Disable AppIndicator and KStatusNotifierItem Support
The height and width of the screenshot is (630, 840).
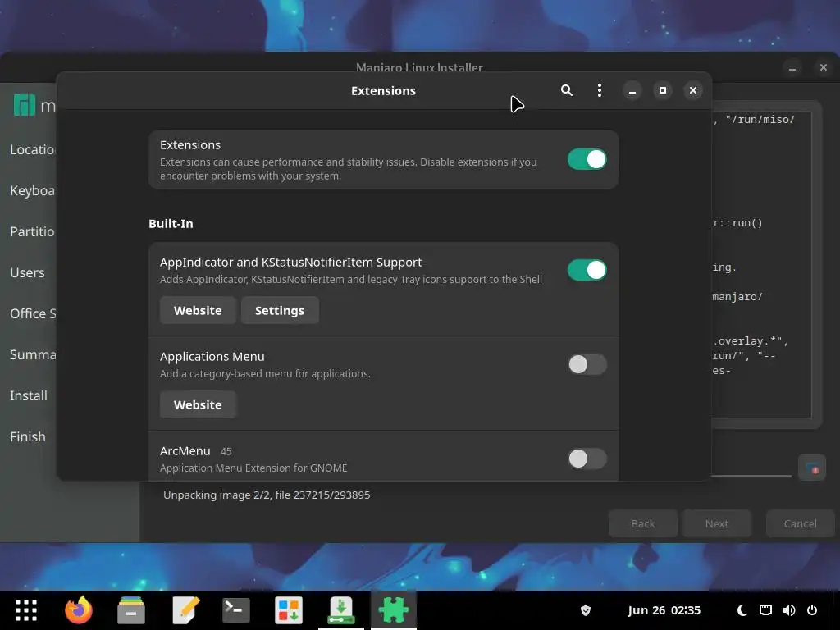(587, 270)
